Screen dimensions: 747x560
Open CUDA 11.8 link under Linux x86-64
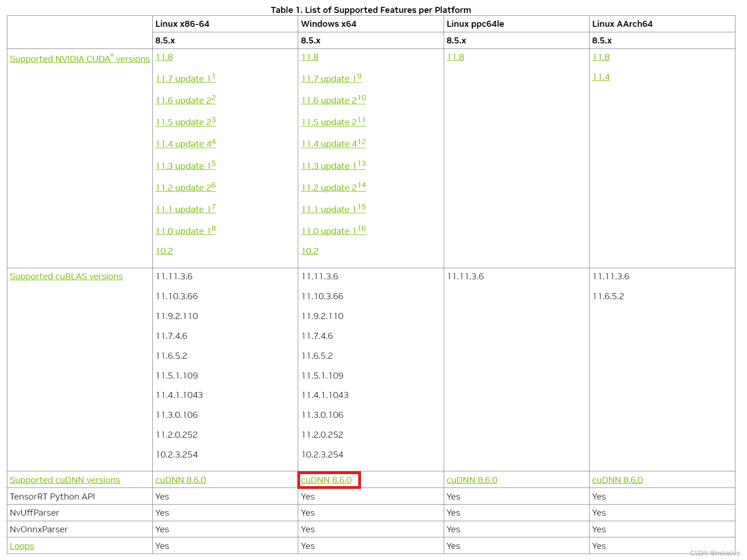[164, 57]
